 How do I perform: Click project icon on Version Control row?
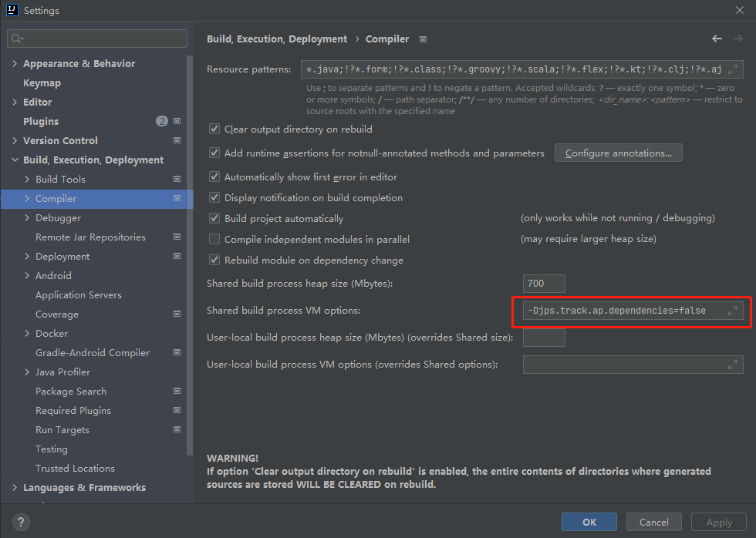click(x=177, y=140)
